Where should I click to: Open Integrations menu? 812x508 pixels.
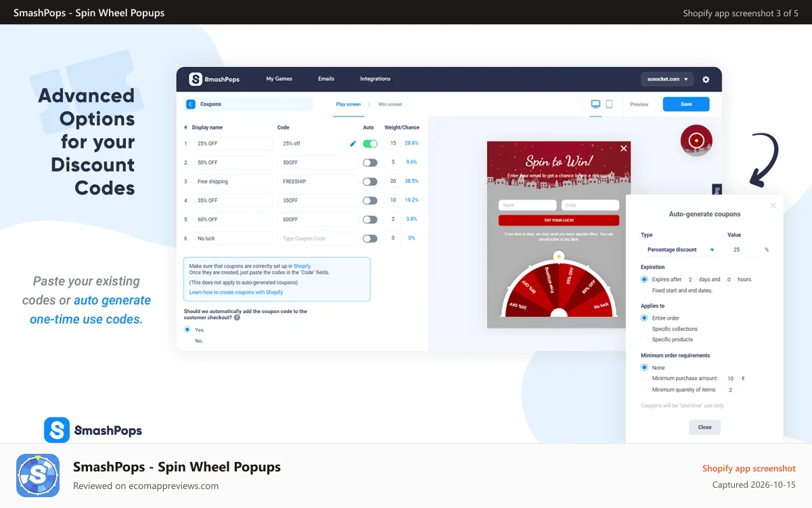pyautogui.click(x=375, y=79)
